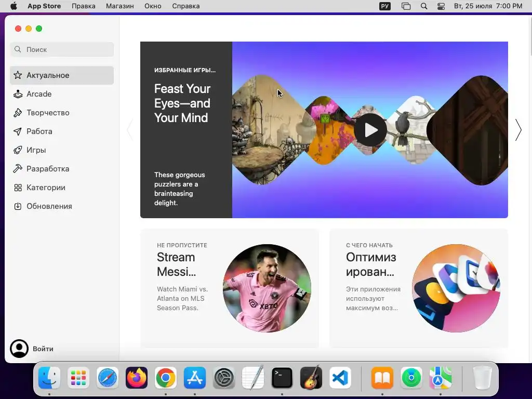
Task: Click the date and time in menu bar
Action: click(x=488, y=6)
